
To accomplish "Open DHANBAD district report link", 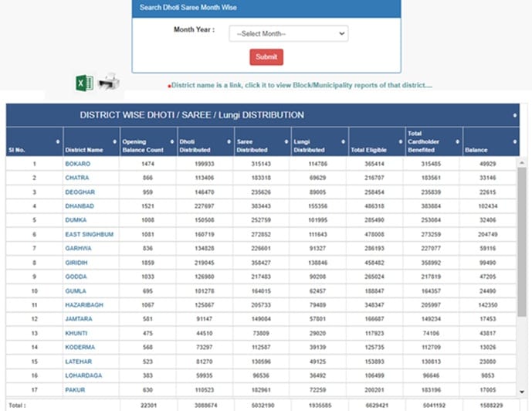I will coord(80,206).
